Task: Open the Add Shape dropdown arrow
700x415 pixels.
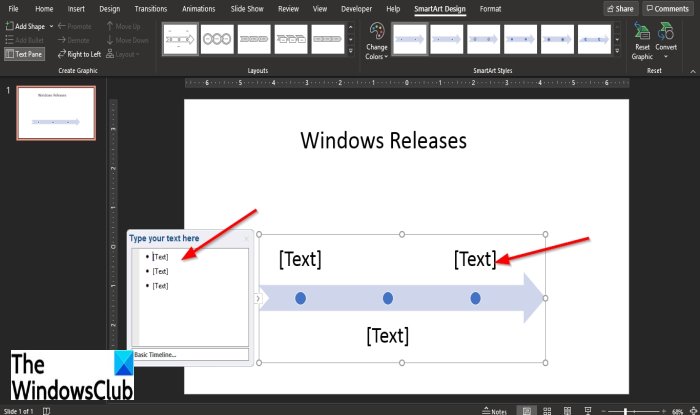Action: point(51,26)
